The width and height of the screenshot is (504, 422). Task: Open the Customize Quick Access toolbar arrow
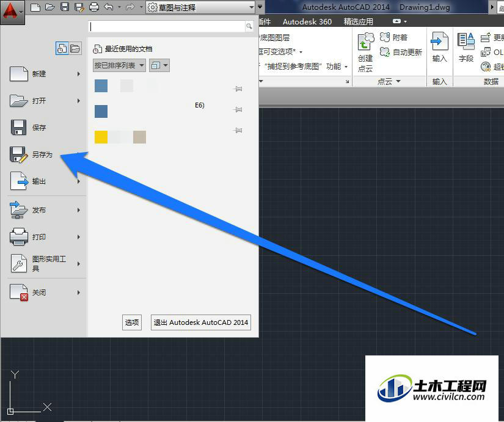click(x=260, y=7)
